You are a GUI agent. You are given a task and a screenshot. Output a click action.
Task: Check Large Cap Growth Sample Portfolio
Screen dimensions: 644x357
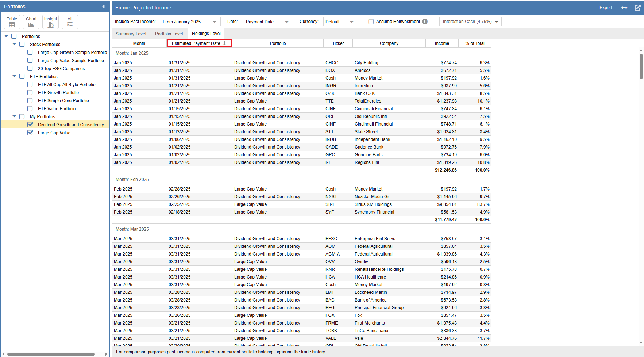tap(30, 52)
